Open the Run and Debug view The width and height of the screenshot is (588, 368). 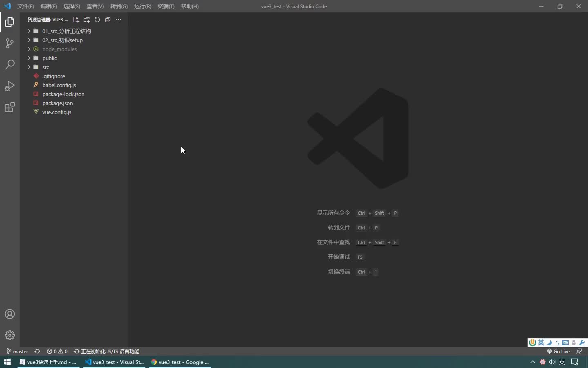click(10, 86)
